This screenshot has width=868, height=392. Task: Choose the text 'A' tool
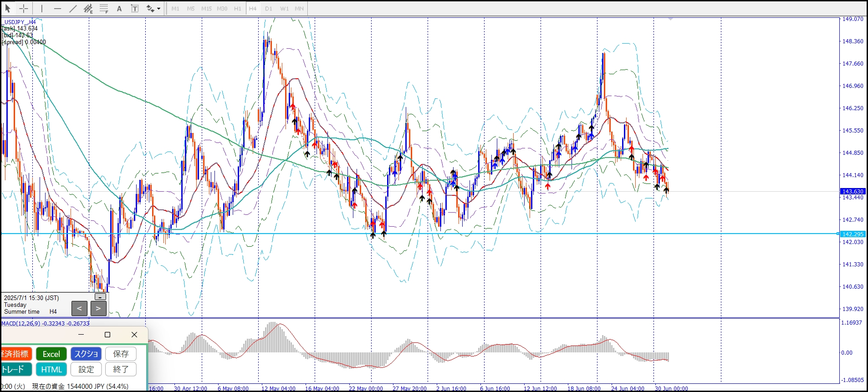[x=119, y=8]
